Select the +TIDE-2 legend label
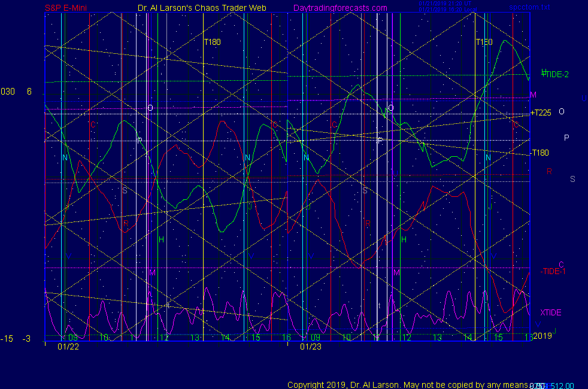588x389 pixels. point(554,74)
